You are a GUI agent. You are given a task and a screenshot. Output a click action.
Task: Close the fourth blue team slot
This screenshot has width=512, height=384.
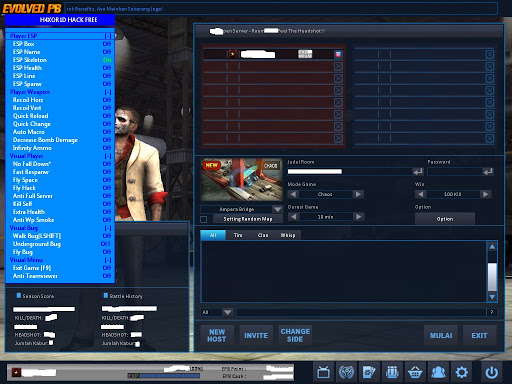point(489,90)
